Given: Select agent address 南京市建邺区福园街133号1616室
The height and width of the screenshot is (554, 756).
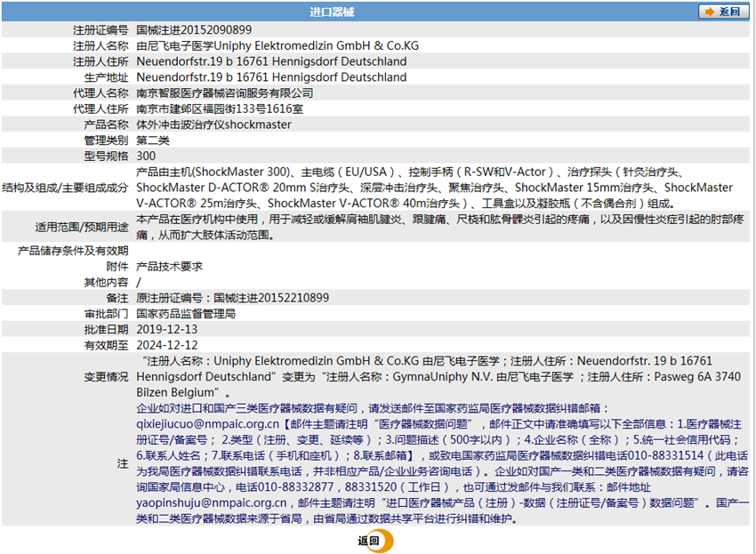Looking at the screenshot, I should pyautogui.click(x=220, y=109).
